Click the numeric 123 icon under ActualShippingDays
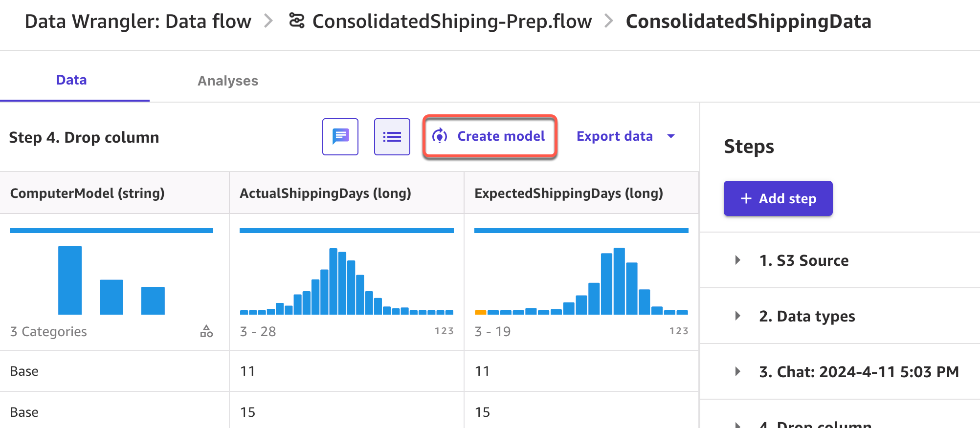 click(x=444, y=331)
